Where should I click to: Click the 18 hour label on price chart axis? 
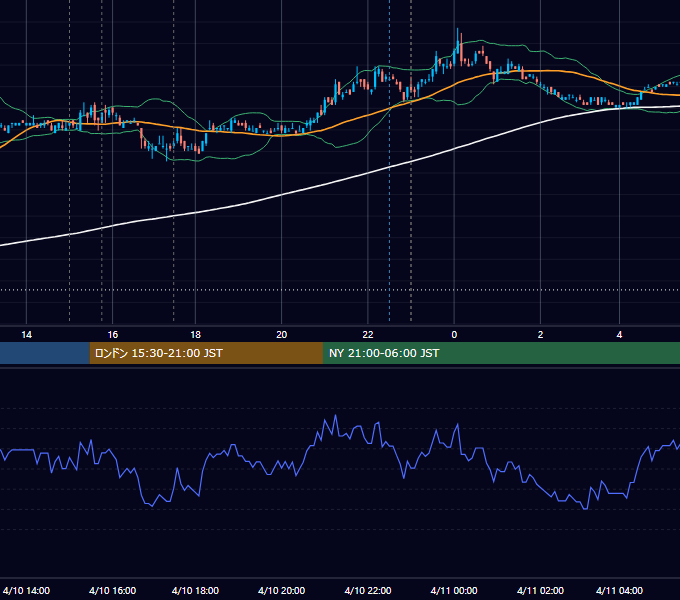pyautogui.click(x=196, y=335)
